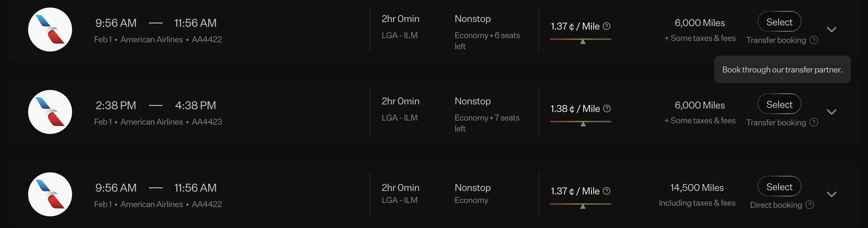Click the 2:38 PM departure time
Image resolution: width=868 pixels, height=228 pixels.
116,105
